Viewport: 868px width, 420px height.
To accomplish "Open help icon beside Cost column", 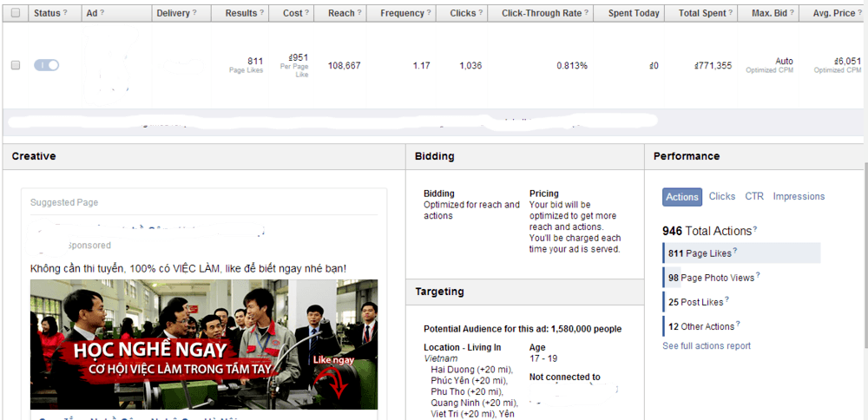I will click(x=306, y=13).
